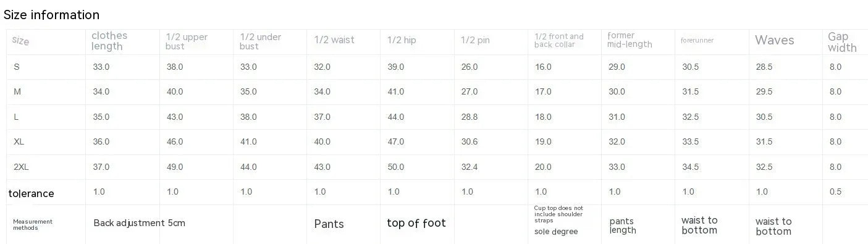Click the '1/2 front and back collar' header

(x=559, y=40)
